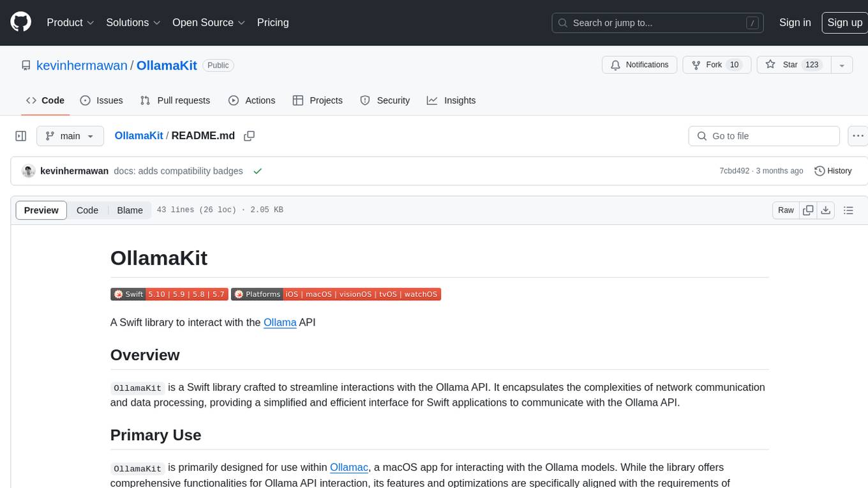This screenshot has width=868, height=488.
Task: Open kevinhermawan commit author avatar
Action: pos(28,171)
